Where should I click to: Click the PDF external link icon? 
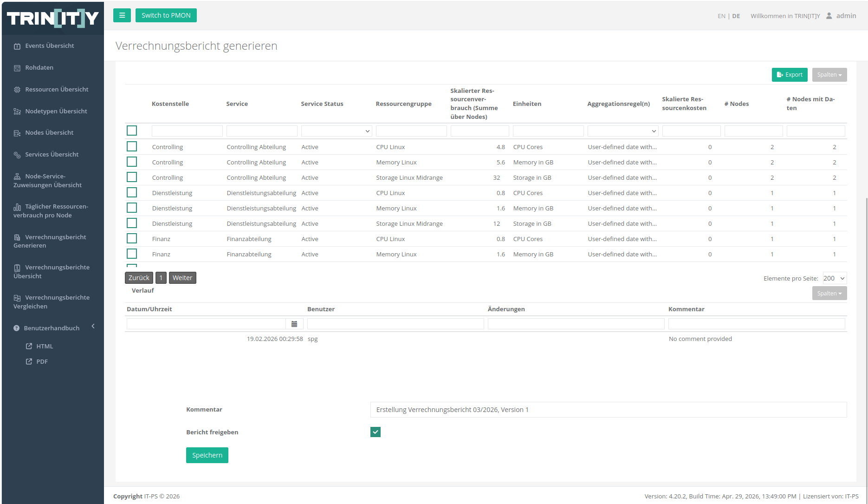29,361
